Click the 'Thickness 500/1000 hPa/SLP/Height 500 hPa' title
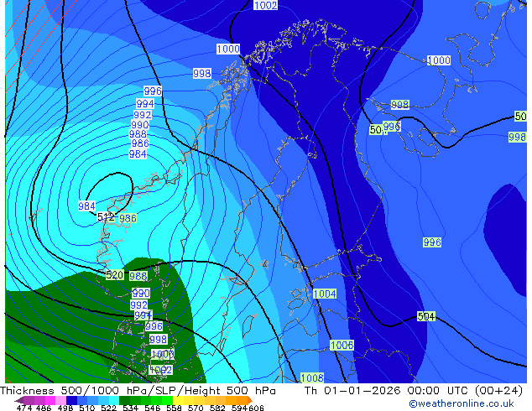This screenshot has width=532, height=411. coord(138,391)
